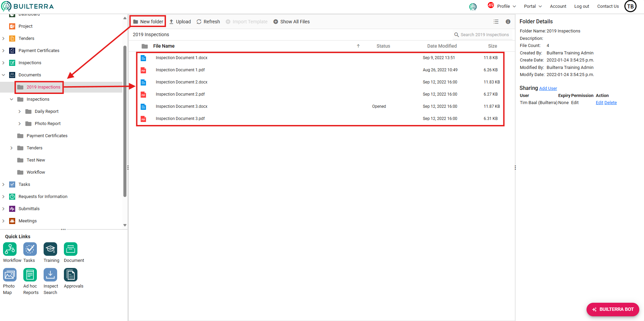Switch to list view icon
Screen dimensions: 644x321
click(x=496, y=22)
